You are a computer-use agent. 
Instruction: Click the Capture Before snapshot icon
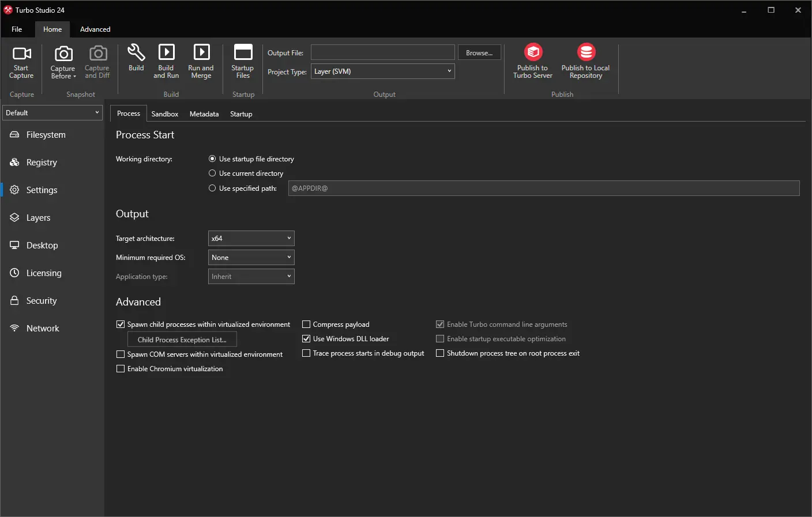[x=63, y=54]
